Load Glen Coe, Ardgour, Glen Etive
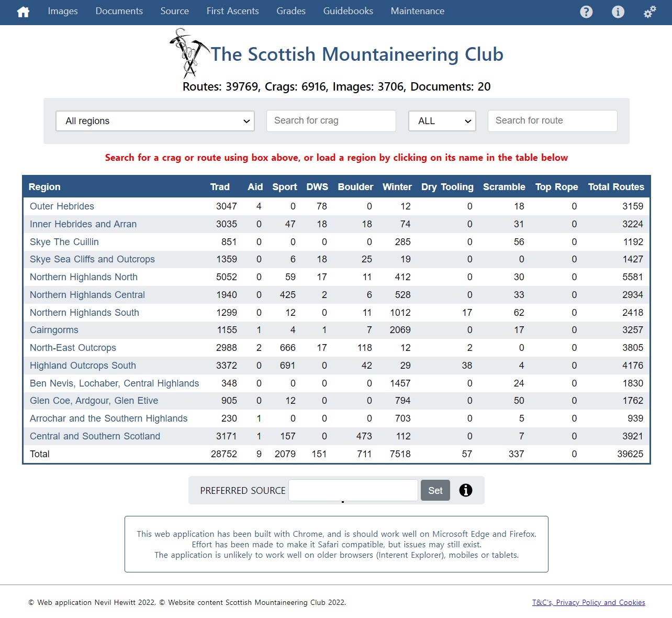This screenshot has height=618, width=672. (x=94, y=401)
